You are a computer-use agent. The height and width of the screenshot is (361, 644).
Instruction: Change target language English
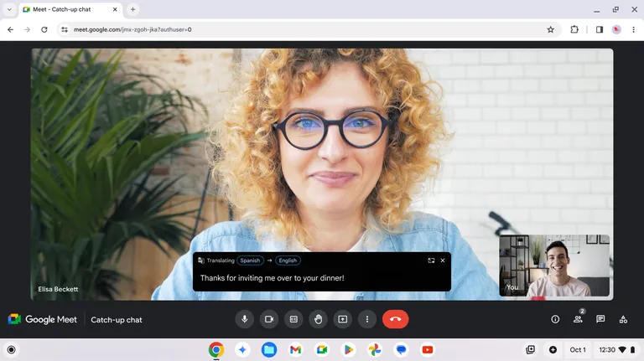point(288,260)
